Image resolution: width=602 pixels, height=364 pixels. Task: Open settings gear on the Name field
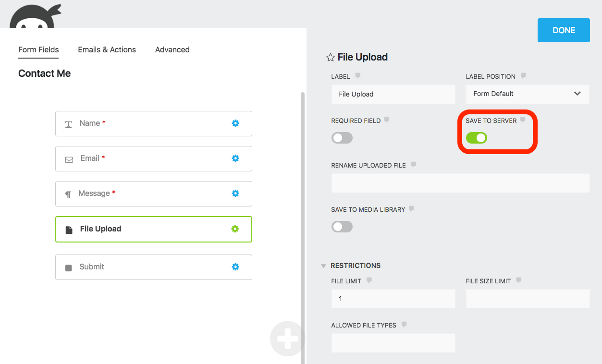tap(235, 123)
